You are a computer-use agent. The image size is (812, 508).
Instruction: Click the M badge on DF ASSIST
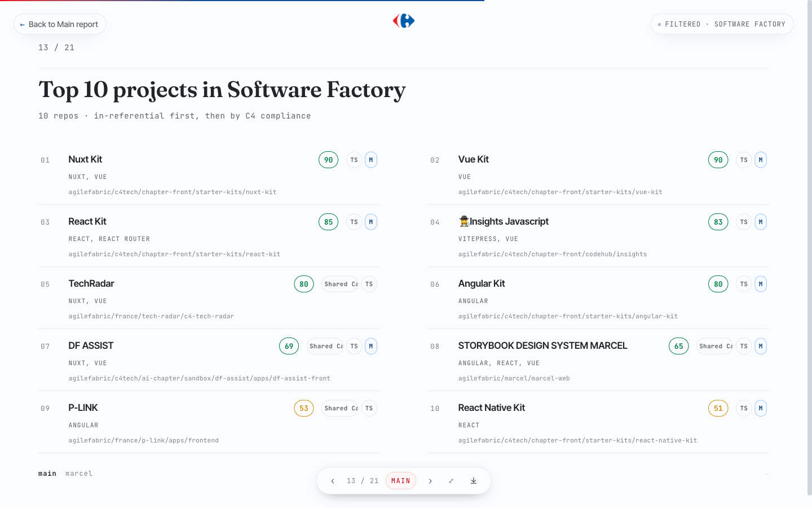pyautogui.click(x=371, y=346)
